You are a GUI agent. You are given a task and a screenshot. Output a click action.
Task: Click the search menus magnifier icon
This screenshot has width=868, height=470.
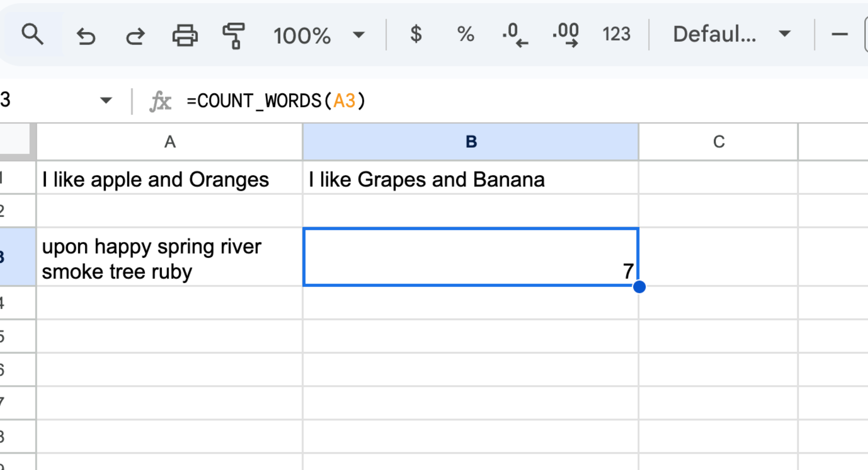32,34
